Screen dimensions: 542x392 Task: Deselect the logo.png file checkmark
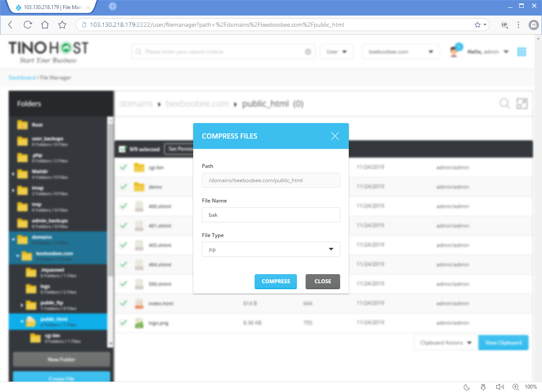[x=123, y=322]
